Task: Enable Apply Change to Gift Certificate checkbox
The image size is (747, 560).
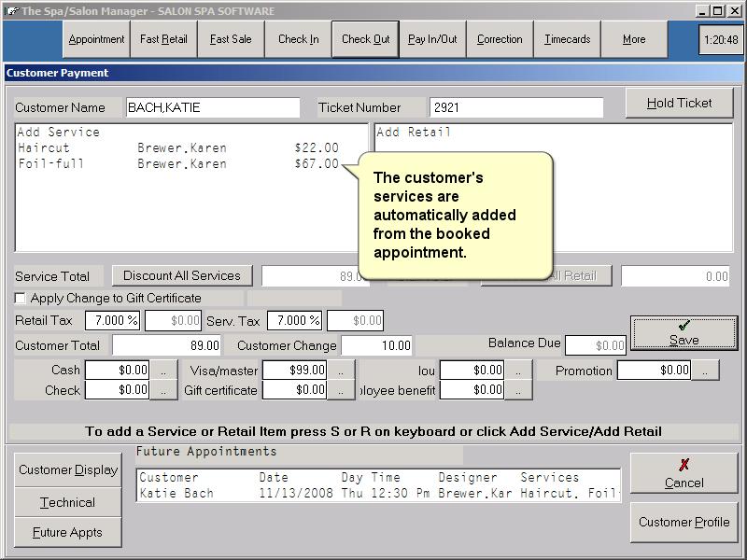Action: click(x=21, y=298)
